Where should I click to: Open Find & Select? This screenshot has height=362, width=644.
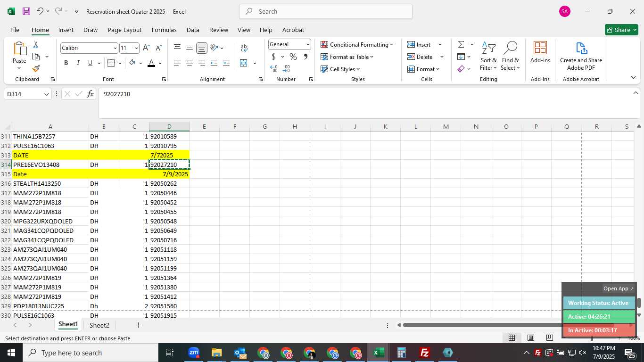(510, 56)
